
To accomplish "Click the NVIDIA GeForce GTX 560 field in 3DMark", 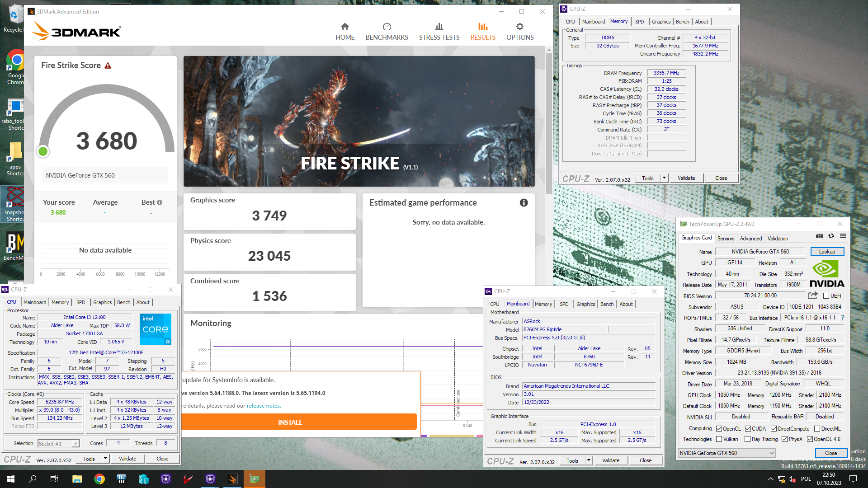I will coord(105,175).
